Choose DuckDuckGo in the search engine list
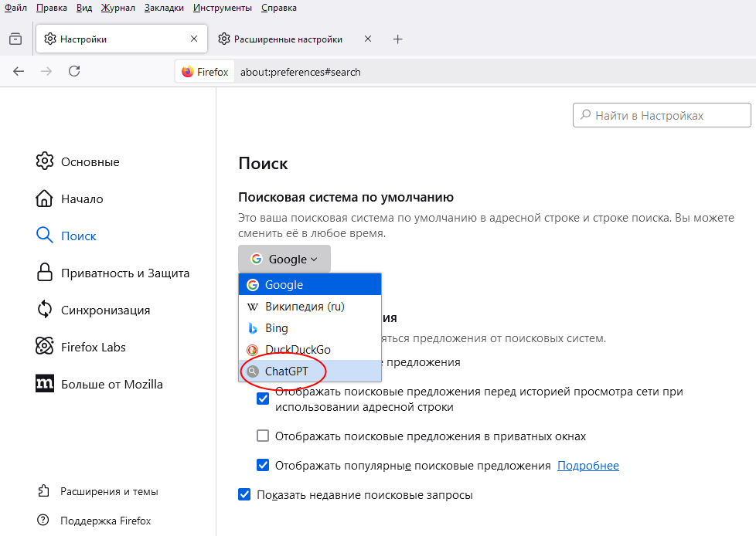 click(x=310, y=350)
